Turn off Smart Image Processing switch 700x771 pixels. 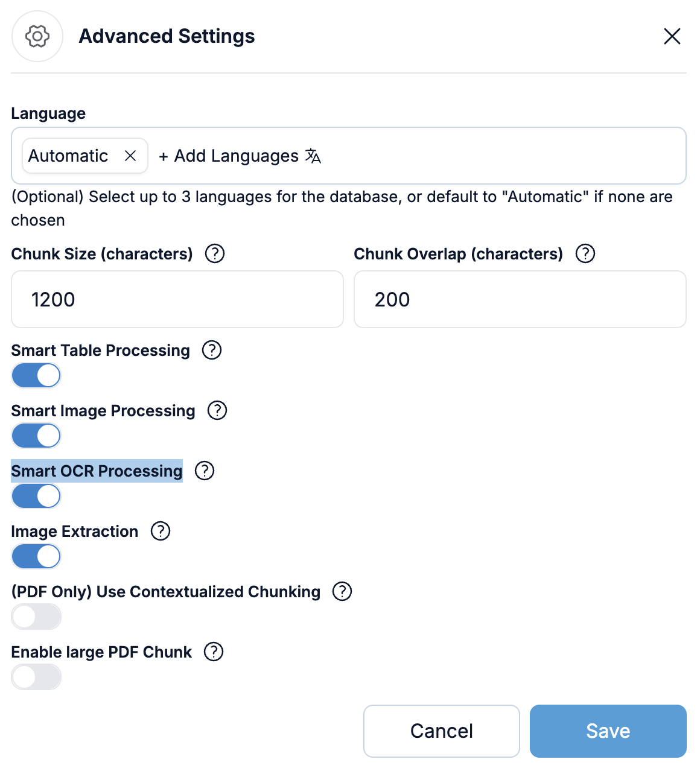point(36,436)
